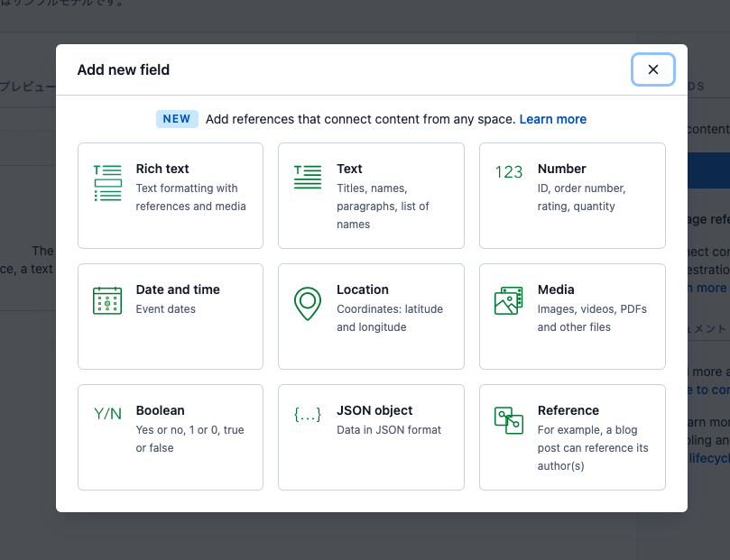The image size is (730, 560).
Task: Select the Boolean field title
Action: (x=160, y=410)
